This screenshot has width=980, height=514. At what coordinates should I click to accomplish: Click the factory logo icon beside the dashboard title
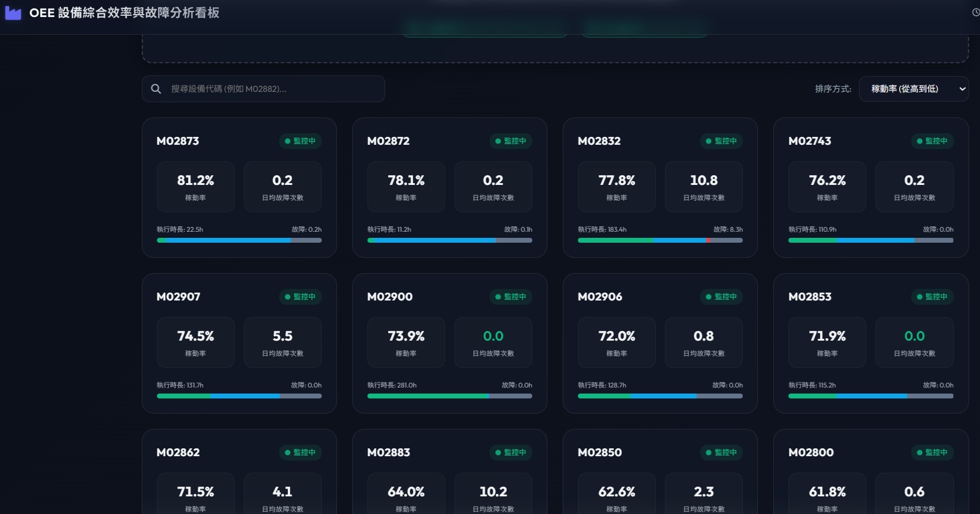13,13
